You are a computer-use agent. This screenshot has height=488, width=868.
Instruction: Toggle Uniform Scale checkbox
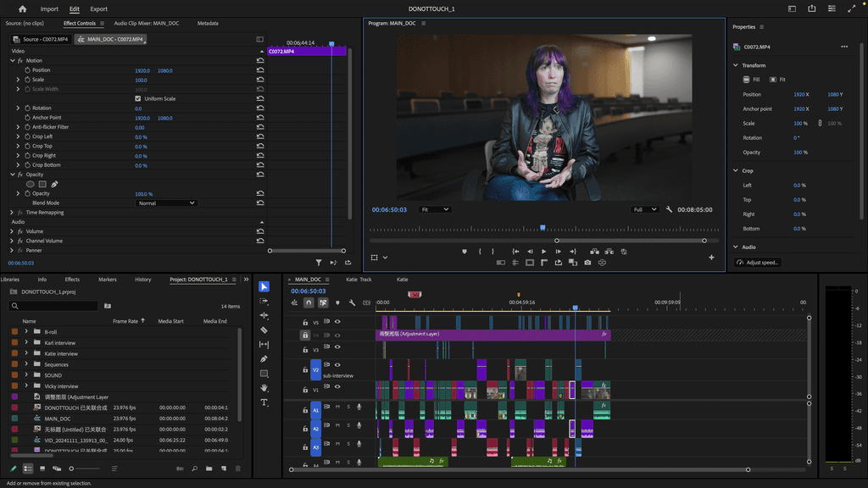coord(138,98)
